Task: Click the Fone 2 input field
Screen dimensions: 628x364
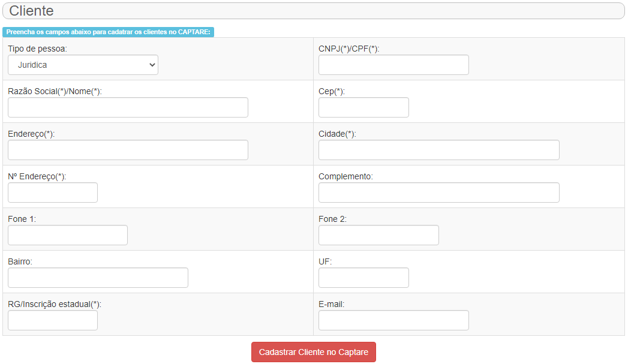Action: [x=379, y=235]
